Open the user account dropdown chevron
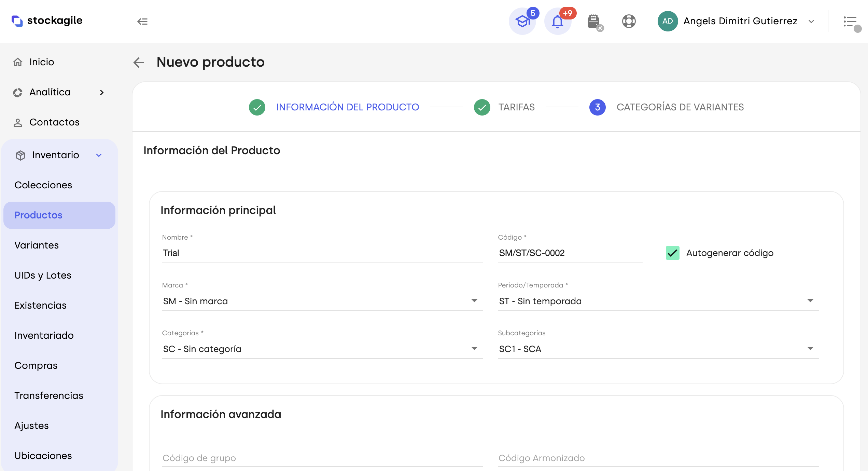Viewport: 868px width, 471px height. coord(811,22)
